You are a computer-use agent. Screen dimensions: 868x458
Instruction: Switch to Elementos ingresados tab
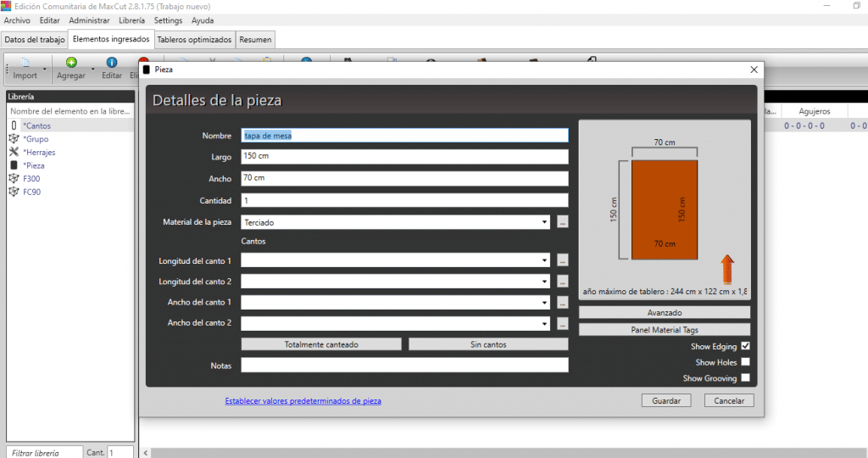[x=111, y=39]
